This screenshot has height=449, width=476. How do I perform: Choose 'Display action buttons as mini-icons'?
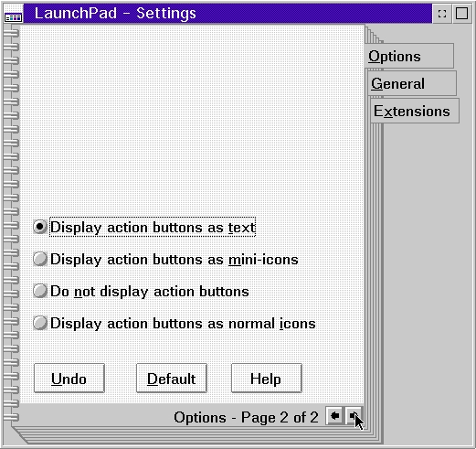(166, 260)
